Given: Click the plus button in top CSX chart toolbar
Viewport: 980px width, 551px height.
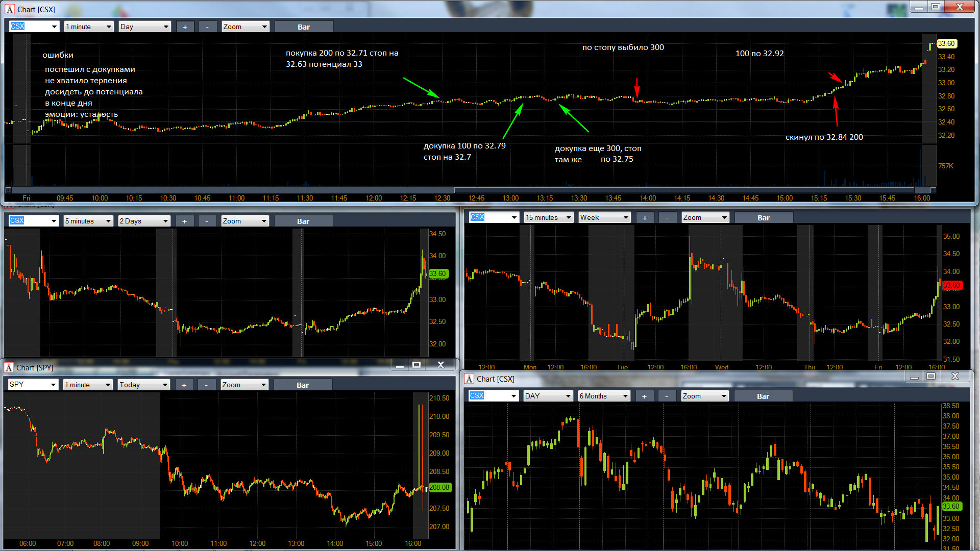Looking at the screenshot, I should click(185, 27).
